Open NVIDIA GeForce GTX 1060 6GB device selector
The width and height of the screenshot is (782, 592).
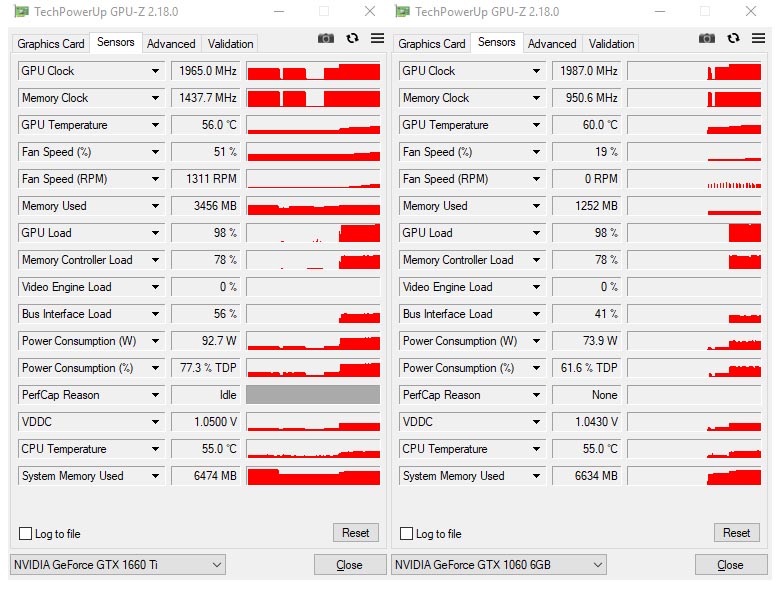498,565
